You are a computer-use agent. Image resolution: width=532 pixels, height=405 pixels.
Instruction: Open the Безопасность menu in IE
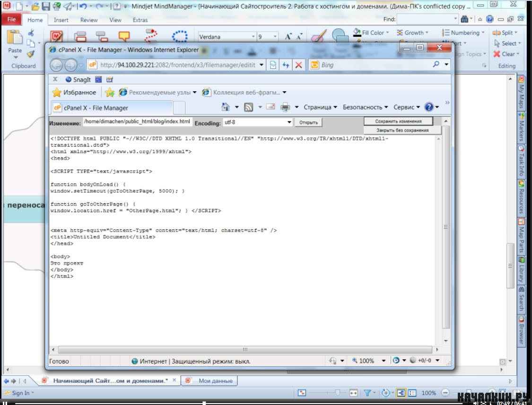click(x=365, y=107)
